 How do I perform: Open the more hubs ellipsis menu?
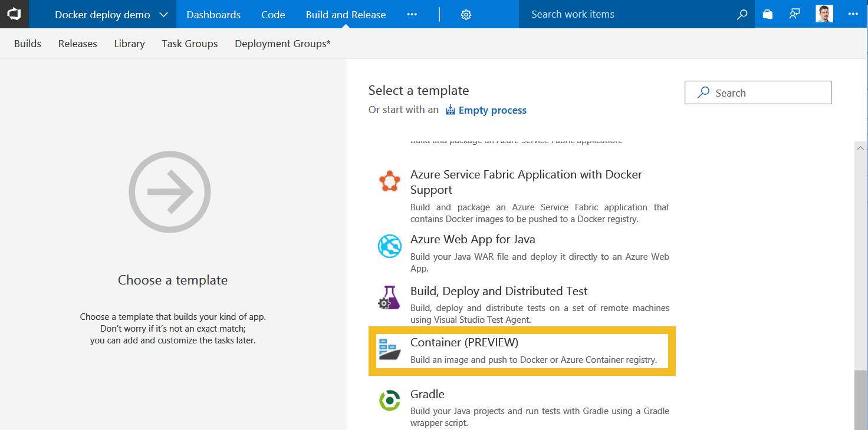[412, 14]
